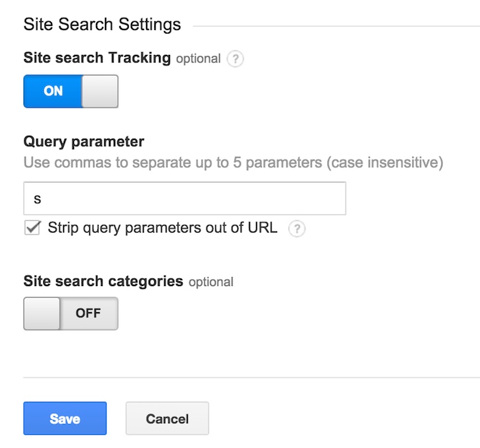Click the grey handle of the tracking switch

[100, 91]
